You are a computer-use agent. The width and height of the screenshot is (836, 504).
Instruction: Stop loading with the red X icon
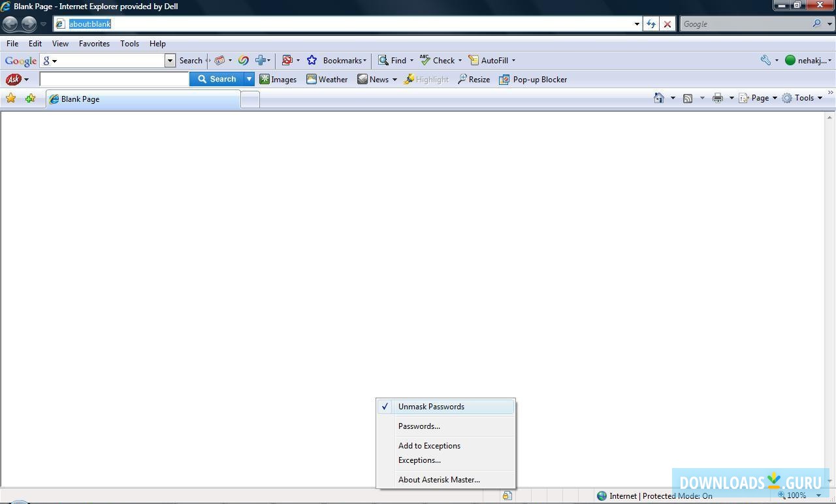click(x=667, y=24)
